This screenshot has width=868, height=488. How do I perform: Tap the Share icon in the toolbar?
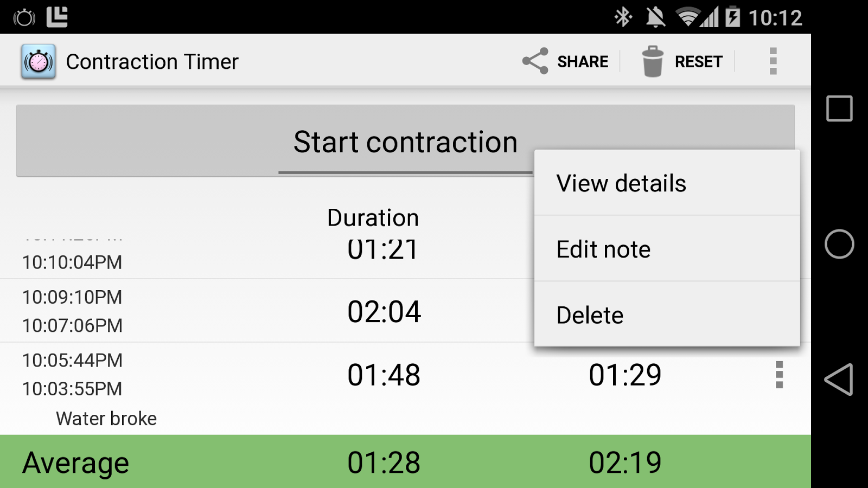pos(535,61)
